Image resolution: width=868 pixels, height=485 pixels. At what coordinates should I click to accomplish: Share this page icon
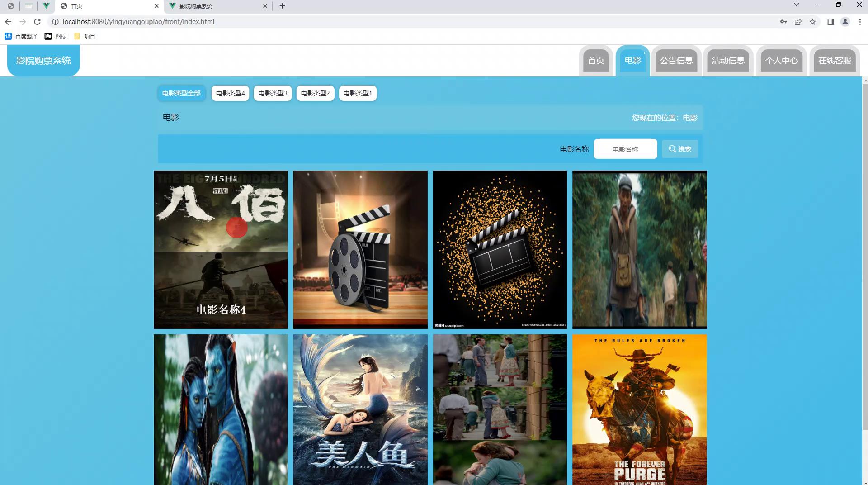798,22
